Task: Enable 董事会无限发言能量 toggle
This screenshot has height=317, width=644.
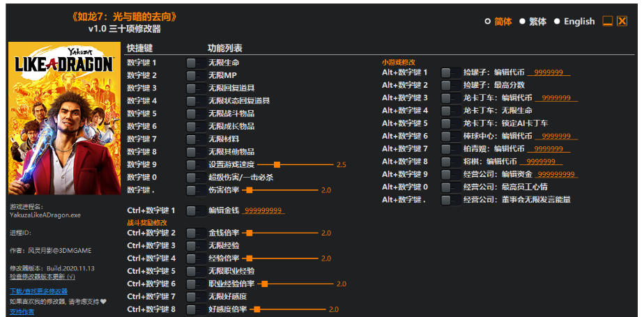Action: 450,200
